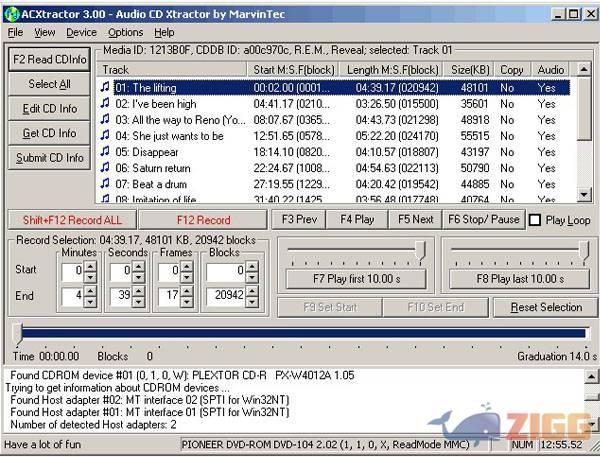Click the note icon for Beat a drum
The width and height of the screenshot is (600, 457).
[x=105, y=184]
